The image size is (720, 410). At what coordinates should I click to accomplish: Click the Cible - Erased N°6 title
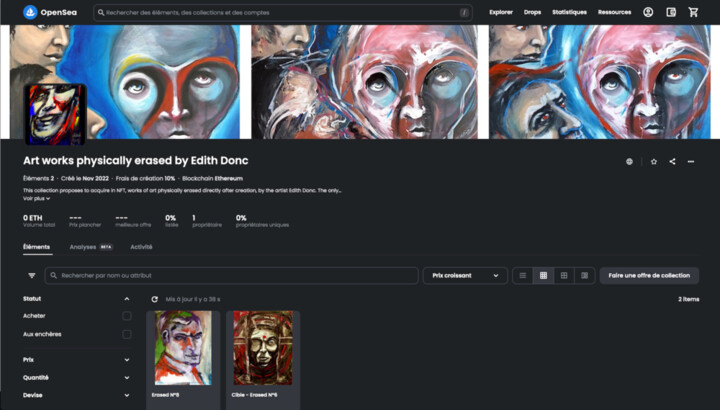click(254, 395)
